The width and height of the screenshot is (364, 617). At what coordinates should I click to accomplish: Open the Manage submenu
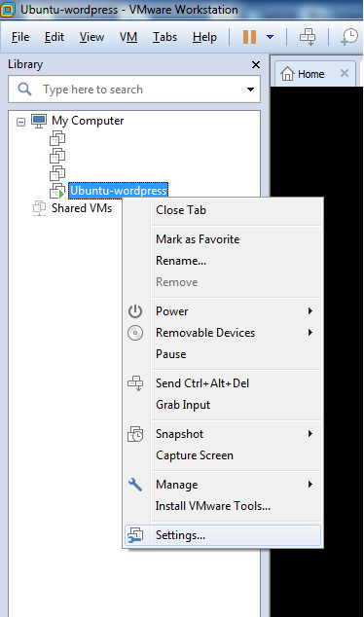223,485
